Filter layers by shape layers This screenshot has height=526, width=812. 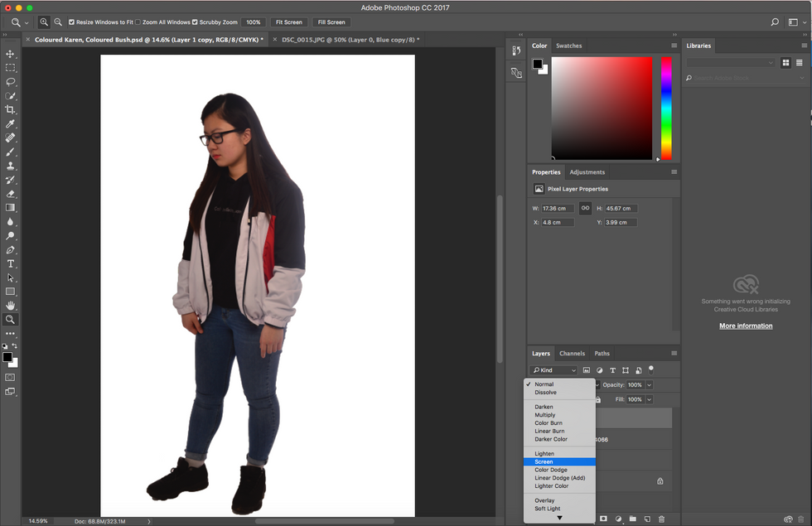click(626, 370)
